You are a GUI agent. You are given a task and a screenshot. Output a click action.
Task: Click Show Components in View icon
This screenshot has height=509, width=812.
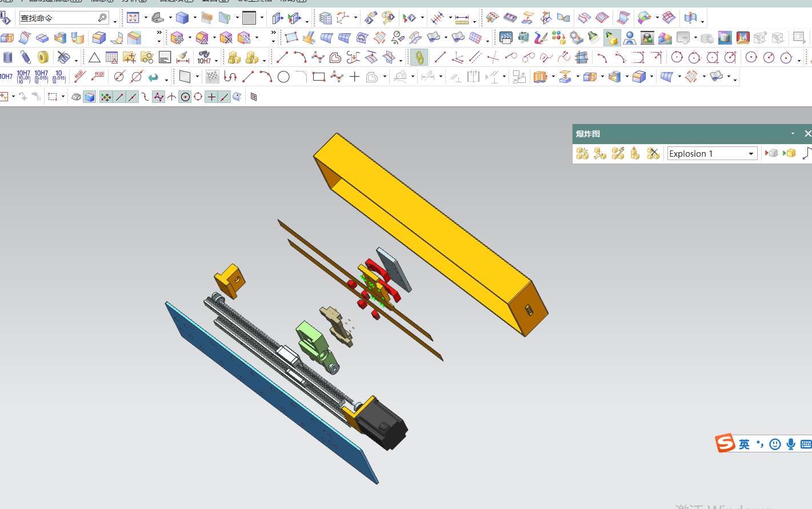click(x=790, y=153)
